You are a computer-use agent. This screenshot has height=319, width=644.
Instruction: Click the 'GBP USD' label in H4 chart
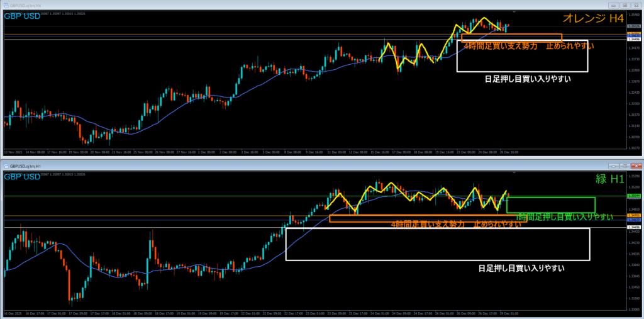click(23, 16)
